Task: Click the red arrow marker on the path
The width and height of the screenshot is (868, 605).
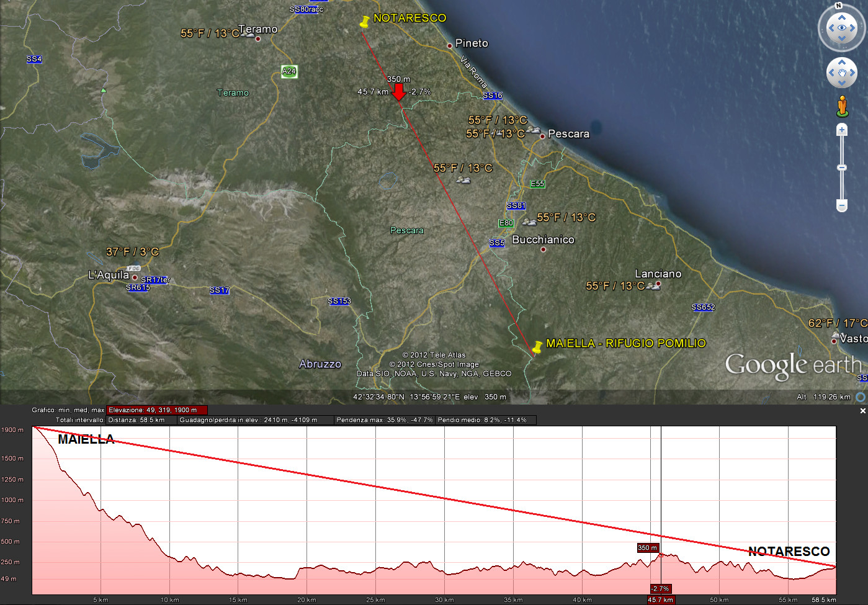Action: [x=399, y=92]
